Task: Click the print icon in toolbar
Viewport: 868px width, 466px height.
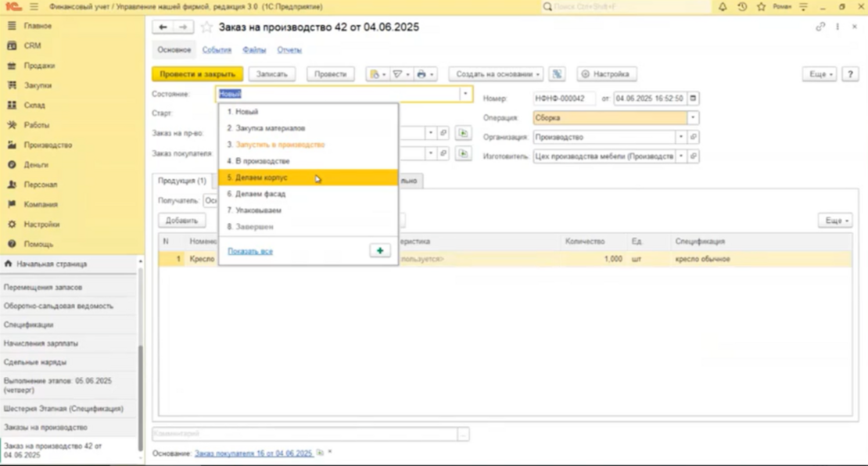Action: click(425, 74)
